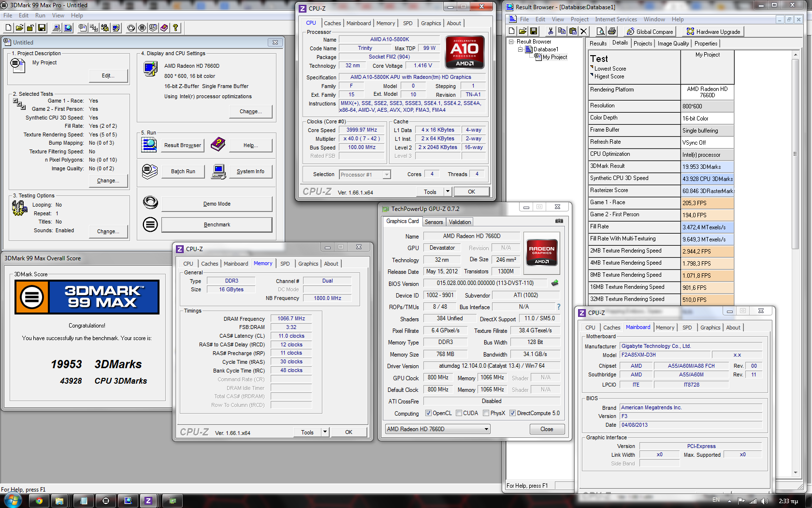Click CPU-Z purple Z taskbar icon
This screenshot has height=508, width=812.
point(148,501)
